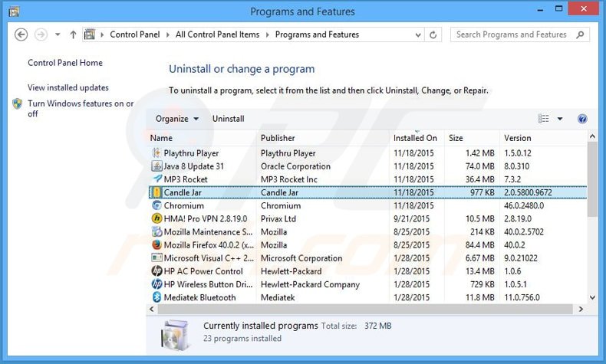Select the Mozilla Firefox 40.0.2 icon

click(x=156, y=244)
